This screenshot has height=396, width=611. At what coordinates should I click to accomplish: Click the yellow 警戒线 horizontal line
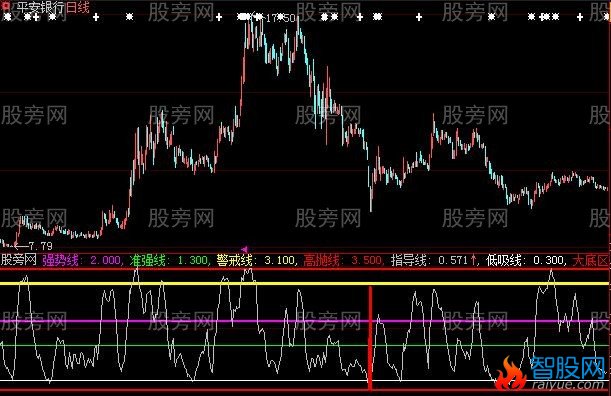tap(304, 283)
